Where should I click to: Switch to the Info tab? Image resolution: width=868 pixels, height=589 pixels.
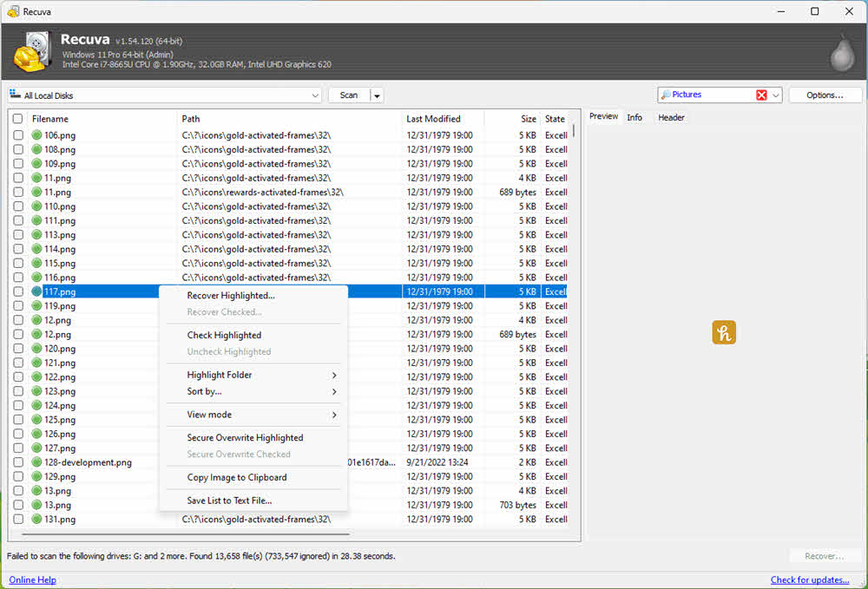click(x=635, y=117)
